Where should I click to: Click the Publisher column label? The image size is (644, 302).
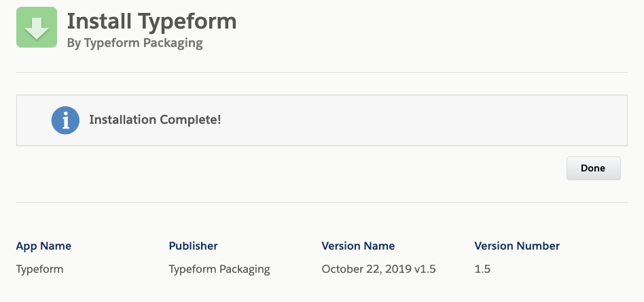point(193,246)
